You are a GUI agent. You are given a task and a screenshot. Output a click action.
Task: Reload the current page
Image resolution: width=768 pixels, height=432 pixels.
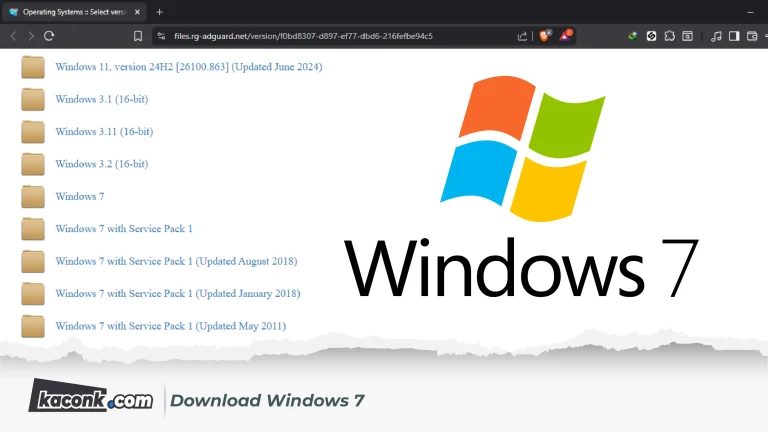[48, 36]
